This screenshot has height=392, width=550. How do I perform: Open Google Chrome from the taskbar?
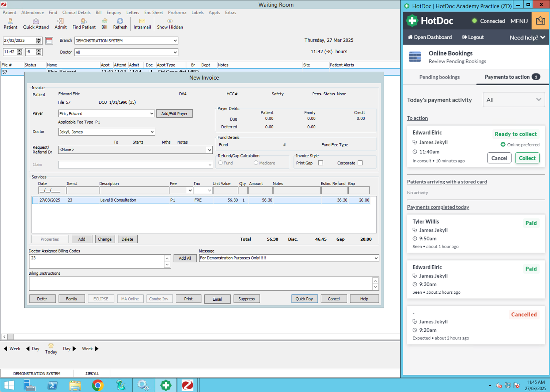98,385
